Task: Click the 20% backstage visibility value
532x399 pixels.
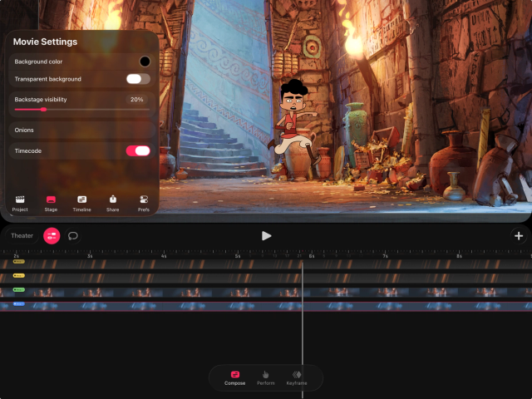Action: pyautogui.click(x=136, y=100)
